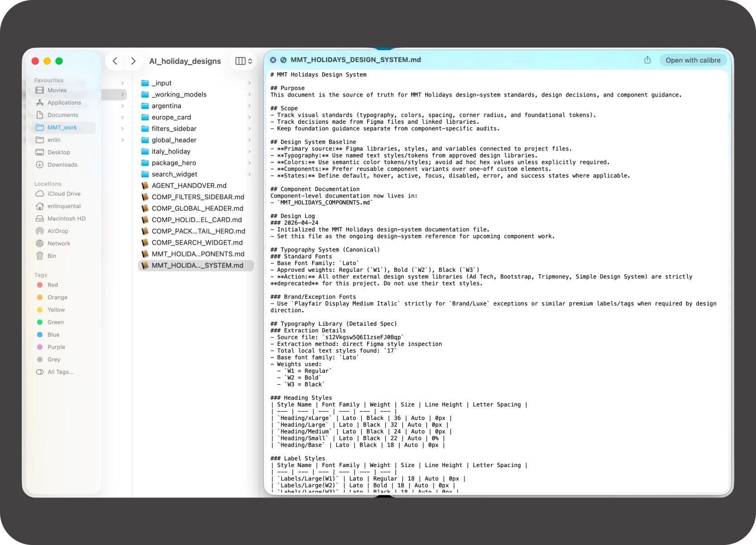Click the circle-slash icon beside the preview title

click(x=283, y=60)
